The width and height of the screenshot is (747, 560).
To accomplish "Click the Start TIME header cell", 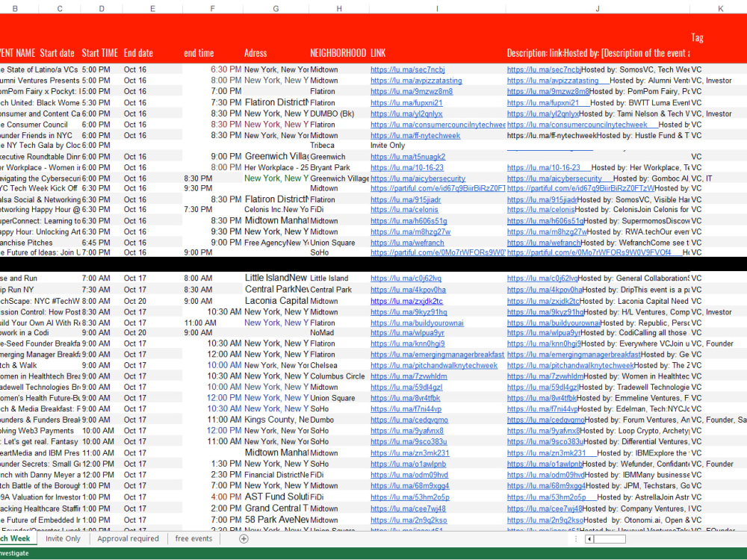I will (99, 53).
